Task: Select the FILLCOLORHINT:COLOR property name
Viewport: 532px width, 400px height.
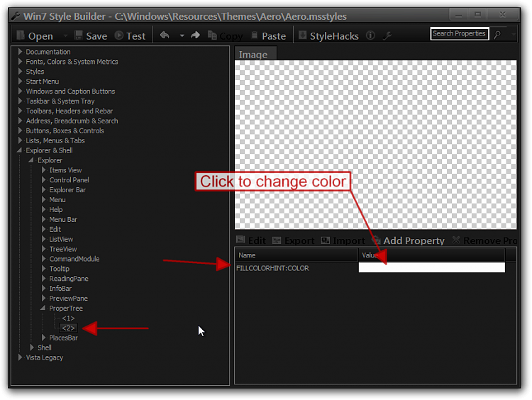Action: click(273, 268)
